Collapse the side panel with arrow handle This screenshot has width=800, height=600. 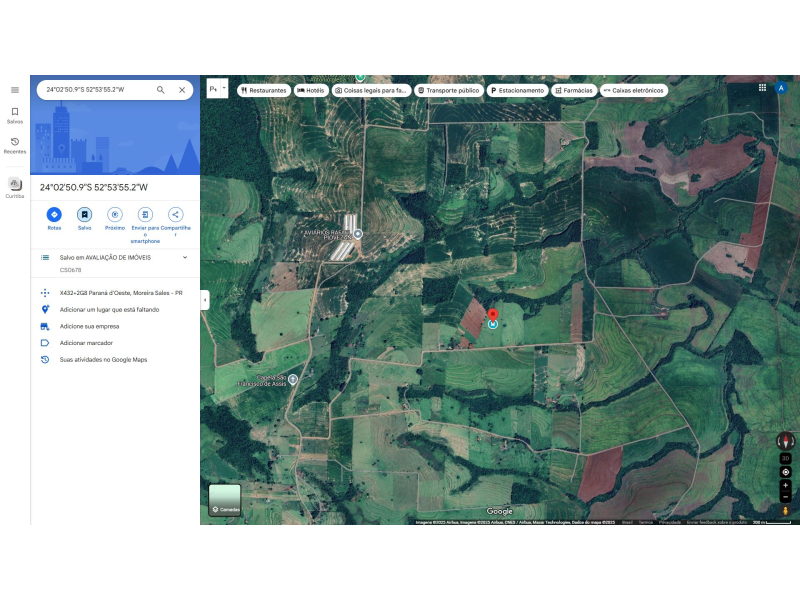coord(205,300)
